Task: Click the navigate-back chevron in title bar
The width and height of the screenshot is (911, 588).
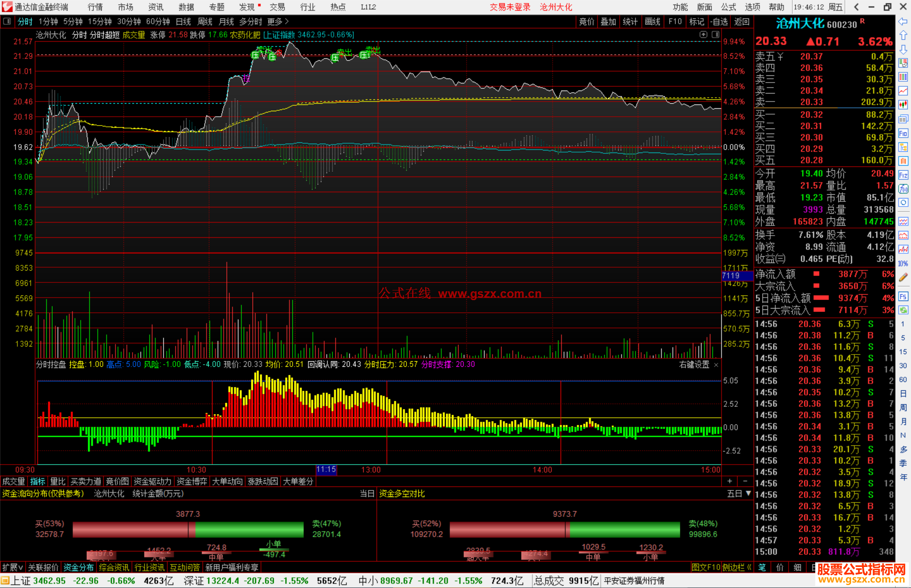Action: [x=856, y=7]
